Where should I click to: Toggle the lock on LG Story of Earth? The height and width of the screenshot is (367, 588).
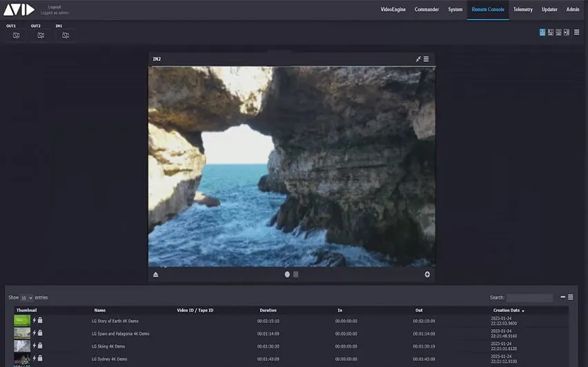(40, 320)
